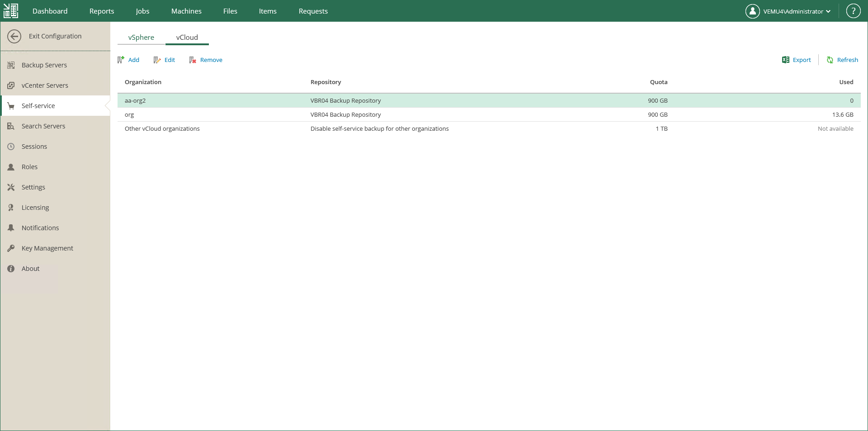
Task: Click Disable self-service backup for other organizations
Action: click(x=380, y=128)
